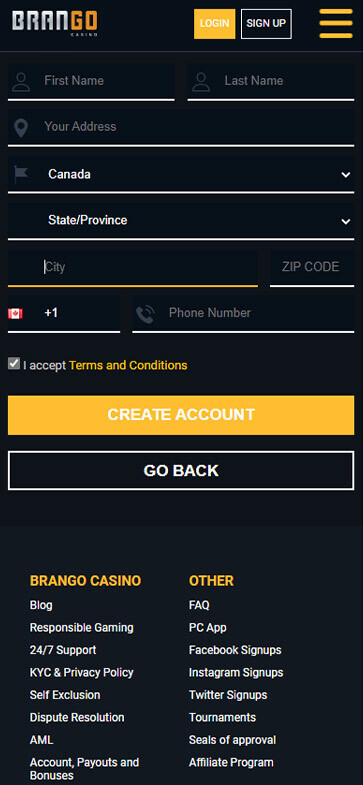The height and width of the screenshot is (785, 363).
Task: Submit with the CREATE ACCOUNT button
Action: [x=181, y=415]
